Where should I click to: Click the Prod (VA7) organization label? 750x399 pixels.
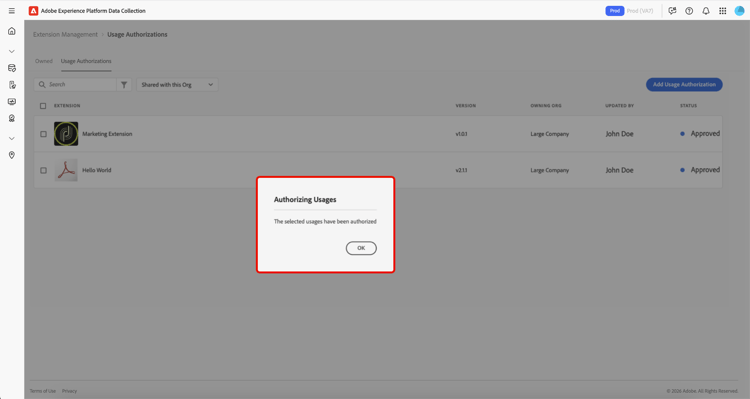[640, 11]
